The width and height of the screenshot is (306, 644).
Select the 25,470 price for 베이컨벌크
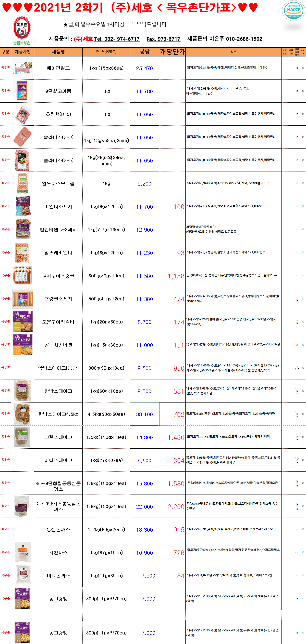click(145, 68)
